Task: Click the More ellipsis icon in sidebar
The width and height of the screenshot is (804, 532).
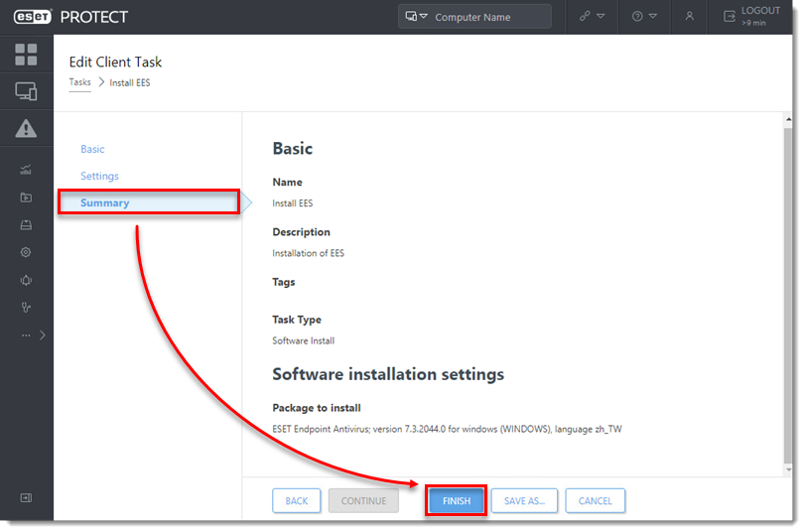Action: [x=26, y=335]
